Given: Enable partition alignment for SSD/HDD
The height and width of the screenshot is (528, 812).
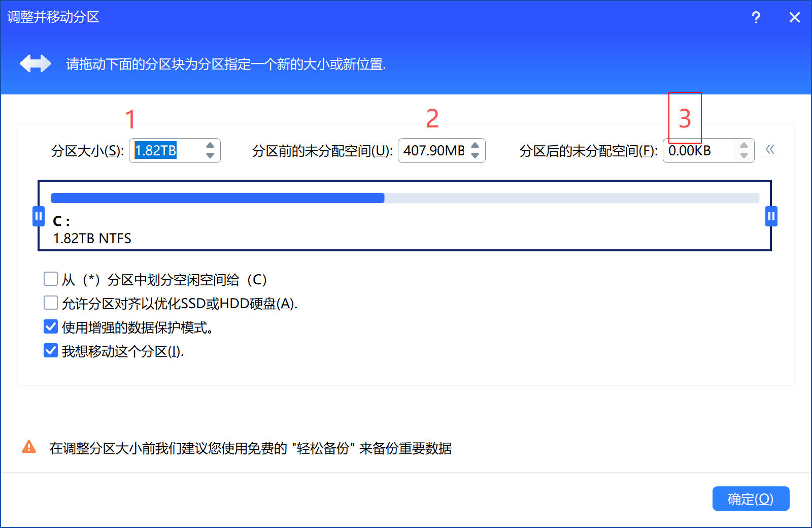Looking at the screenshot, I should pos(51,303).
